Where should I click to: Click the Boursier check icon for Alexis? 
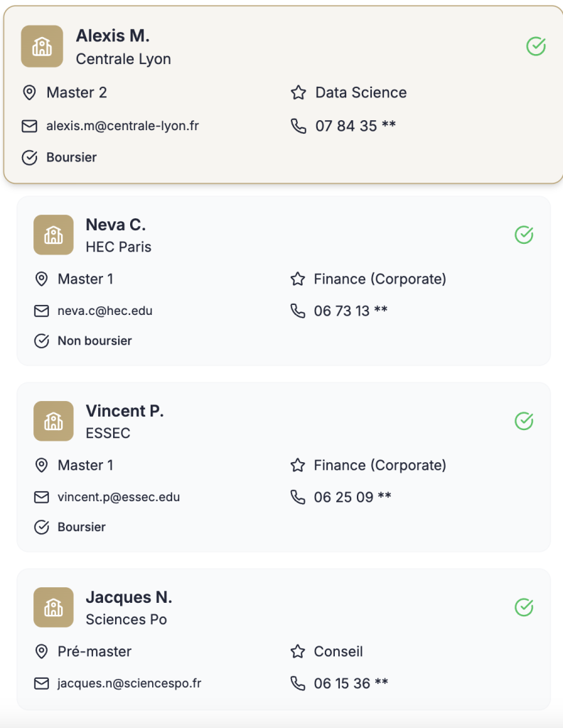point(29,157)
